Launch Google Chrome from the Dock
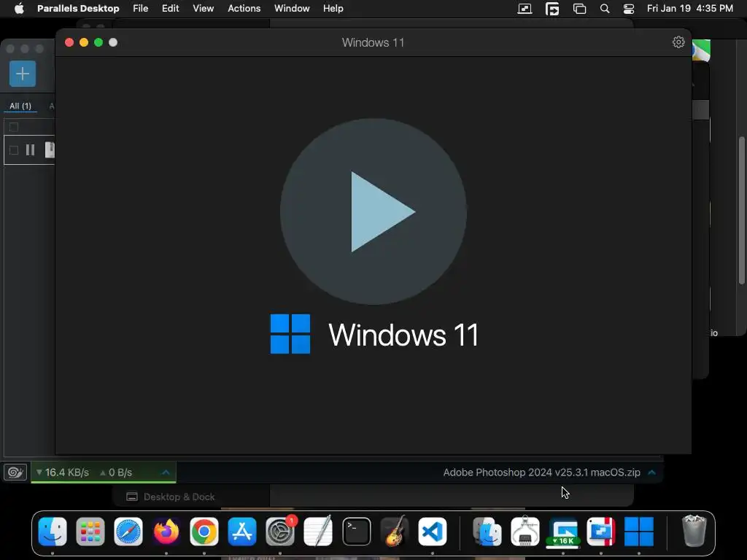 (x=204, y=532)
